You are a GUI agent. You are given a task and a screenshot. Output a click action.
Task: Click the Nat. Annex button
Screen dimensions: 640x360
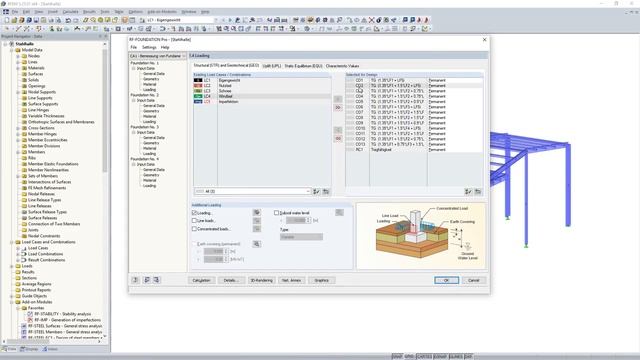click(291, 280)
